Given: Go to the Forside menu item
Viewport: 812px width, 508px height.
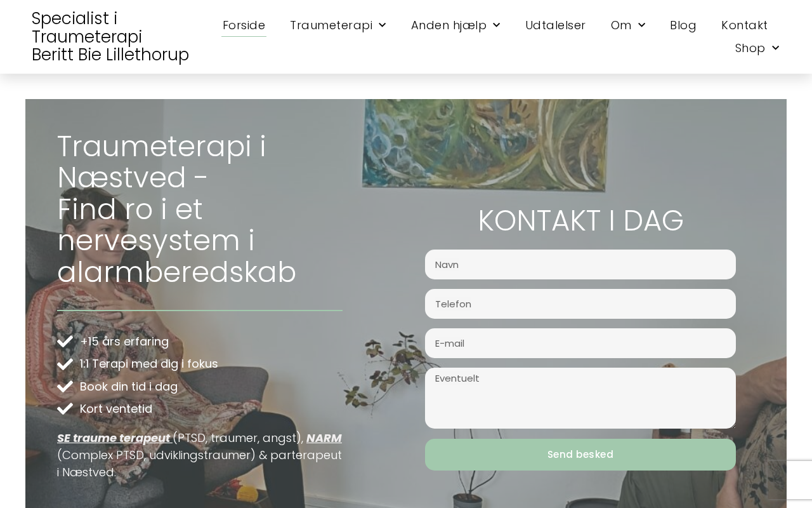Looking at the screenshot, I should coord(244,25).
